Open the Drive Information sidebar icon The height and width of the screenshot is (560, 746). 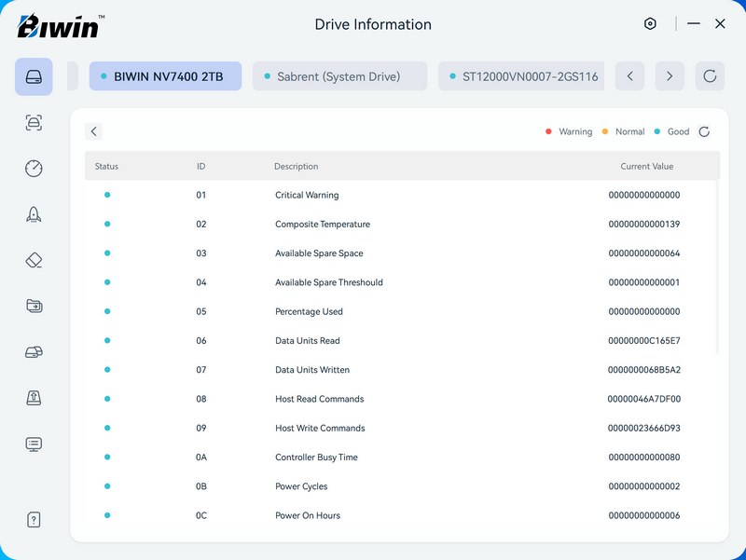coord(34,76)
